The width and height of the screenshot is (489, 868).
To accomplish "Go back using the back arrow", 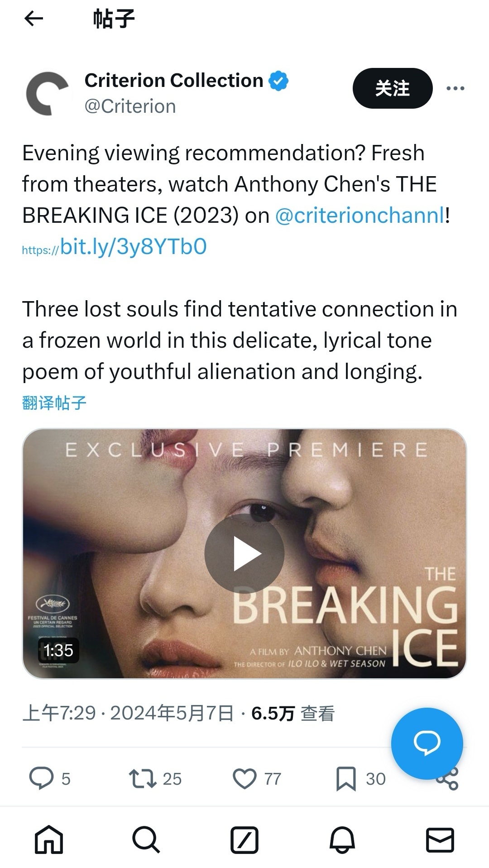I will [x=34, y=19].
